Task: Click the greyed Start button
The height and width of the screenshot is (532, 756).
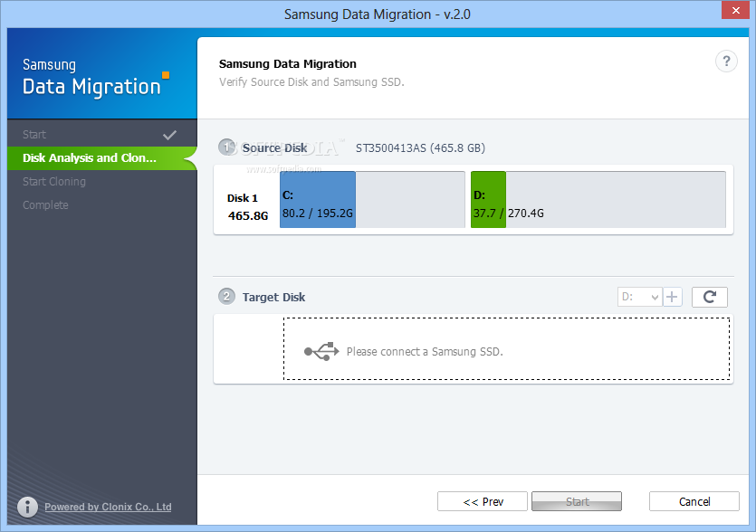Action: (577, 501)
